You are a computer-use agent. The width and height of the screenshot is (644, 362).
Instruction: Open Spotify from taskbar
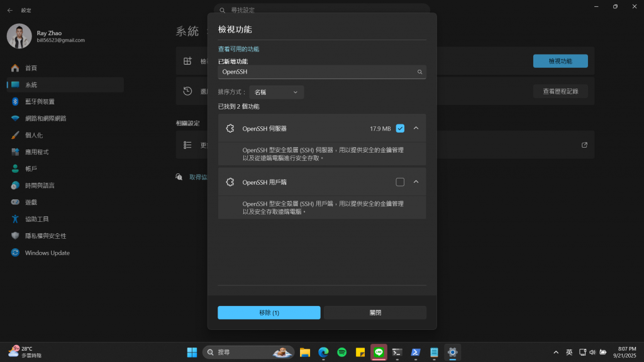[x=341, y=352]
